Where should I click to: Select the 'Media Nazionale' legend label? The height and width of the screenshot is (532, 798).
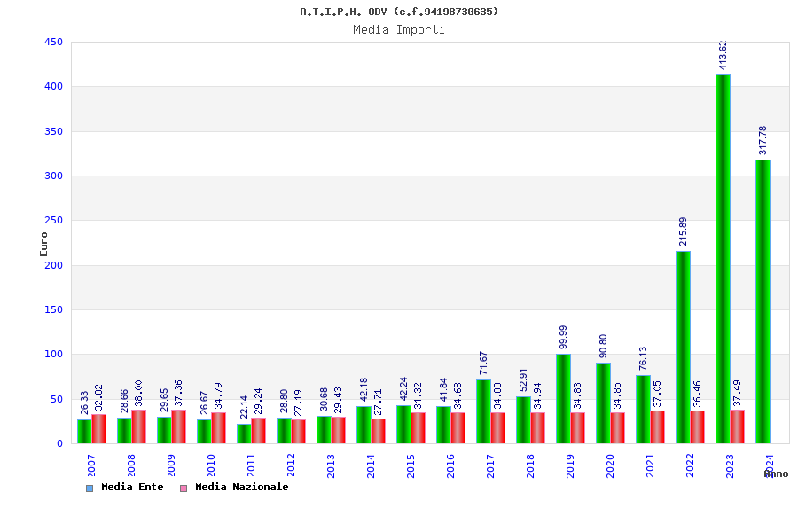coord(242,487)
